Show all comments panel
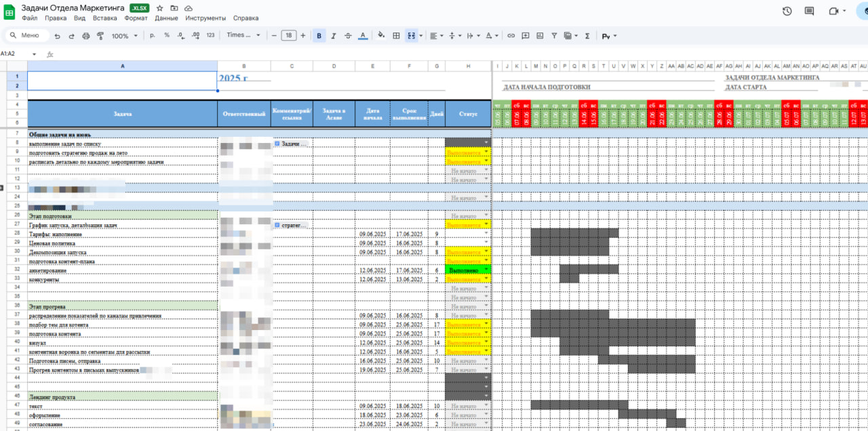 809,12
